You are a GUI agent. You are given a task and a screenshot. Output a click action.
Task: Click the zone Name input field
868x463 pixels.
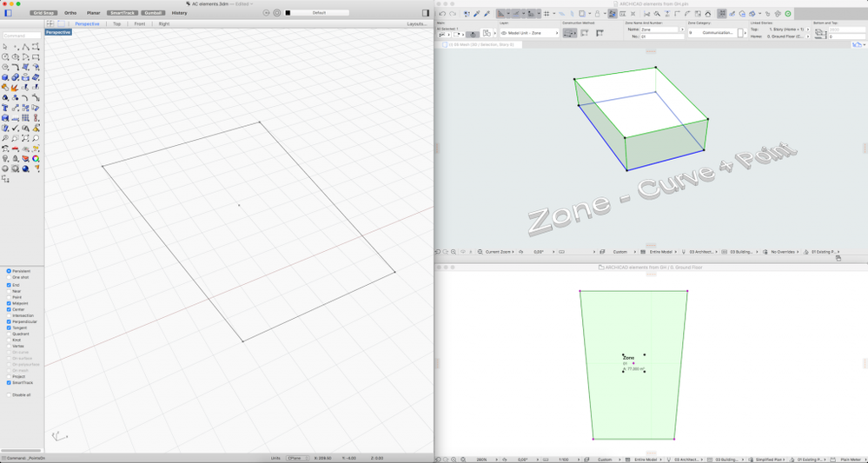tap(659, 30)
